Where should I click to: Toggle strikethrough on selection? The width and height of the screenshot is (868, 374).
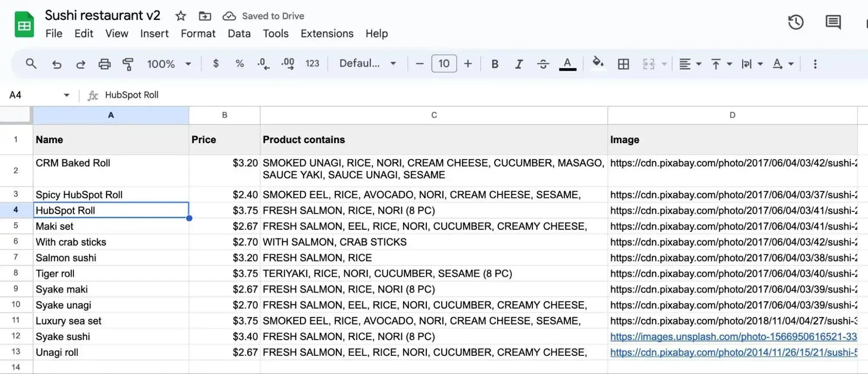pos(543,63)
